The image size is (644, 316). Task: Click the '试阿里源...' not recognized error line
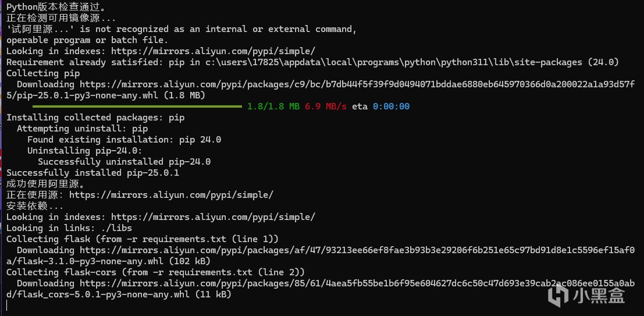pos(182,29)
